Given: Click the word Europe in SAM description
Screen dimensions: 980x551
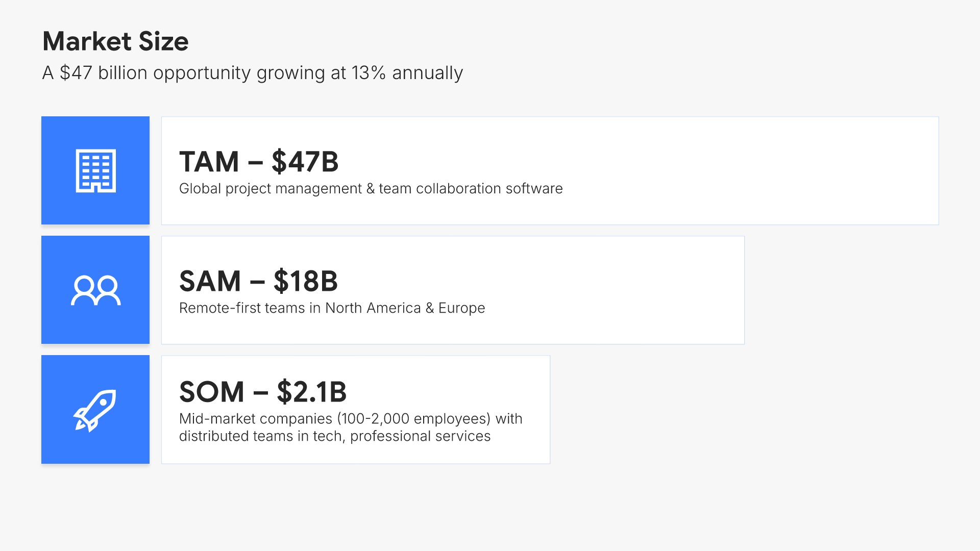Looking at the screenshot, I should click(x=461, y=308).
